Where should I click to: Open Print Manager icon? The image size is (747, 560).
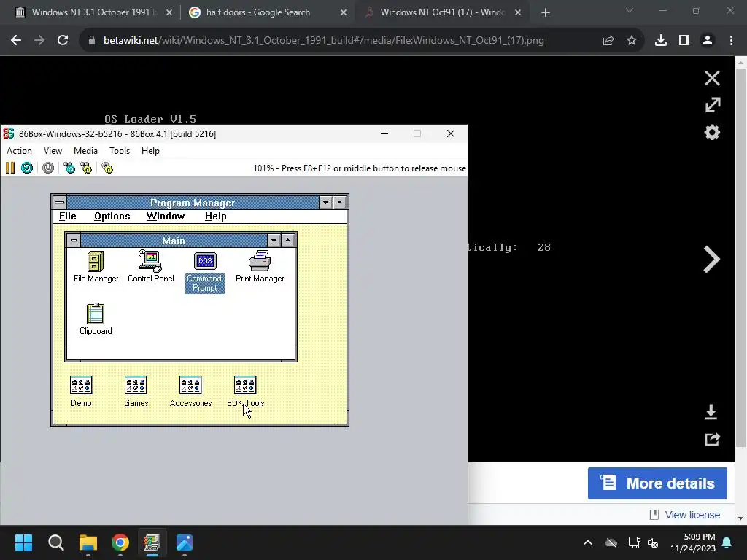pyautogui.click(x=260, y=267)
